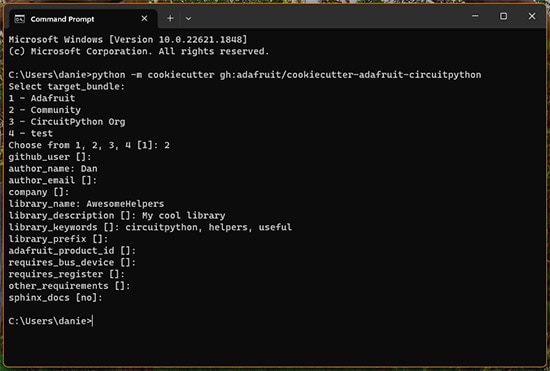Click the 'Choose from 1, 2, 3, 4' line
The image size is (550, 371).
tap(89, 145)
